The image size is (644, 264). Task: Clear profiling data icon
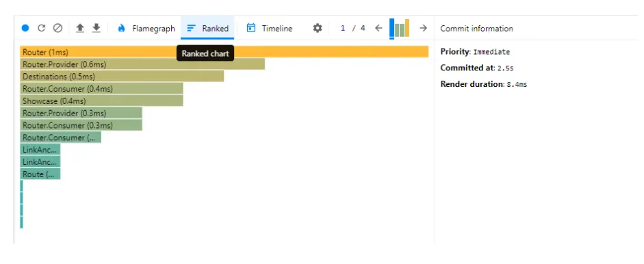coord(58,28)
